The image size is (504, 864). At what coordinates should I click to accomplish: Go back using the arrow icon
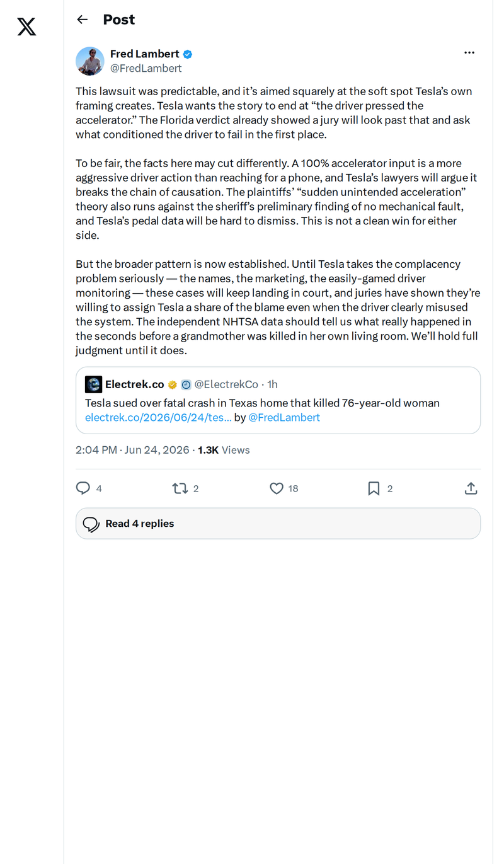[x=82, y=20]
